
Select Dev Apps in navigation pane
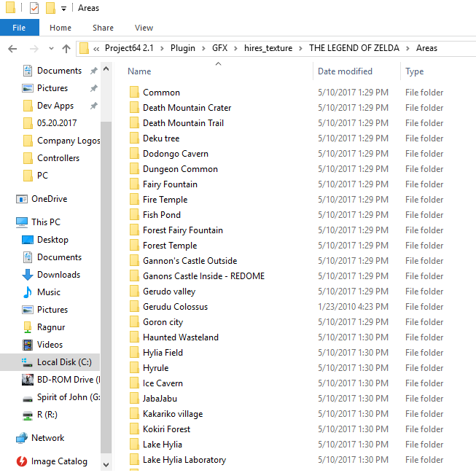55,106
